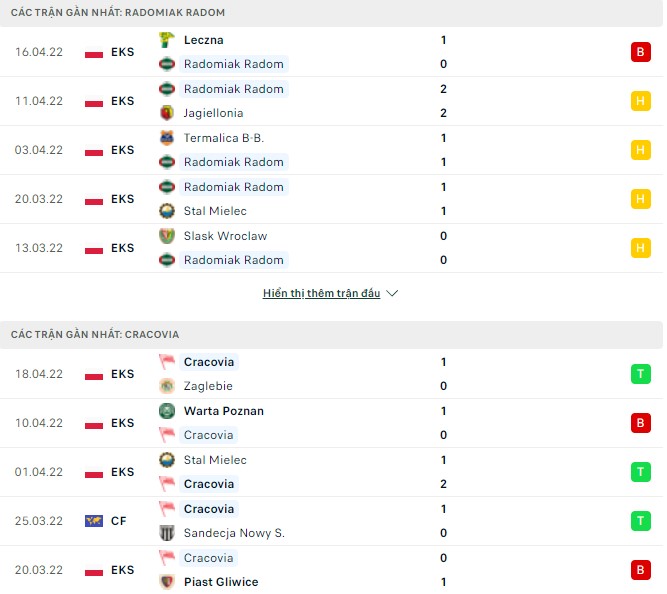Click the Piast Gliwice club logo
Image resolution: width=667 pixels, height=594 pixels.
click(167, 582)
